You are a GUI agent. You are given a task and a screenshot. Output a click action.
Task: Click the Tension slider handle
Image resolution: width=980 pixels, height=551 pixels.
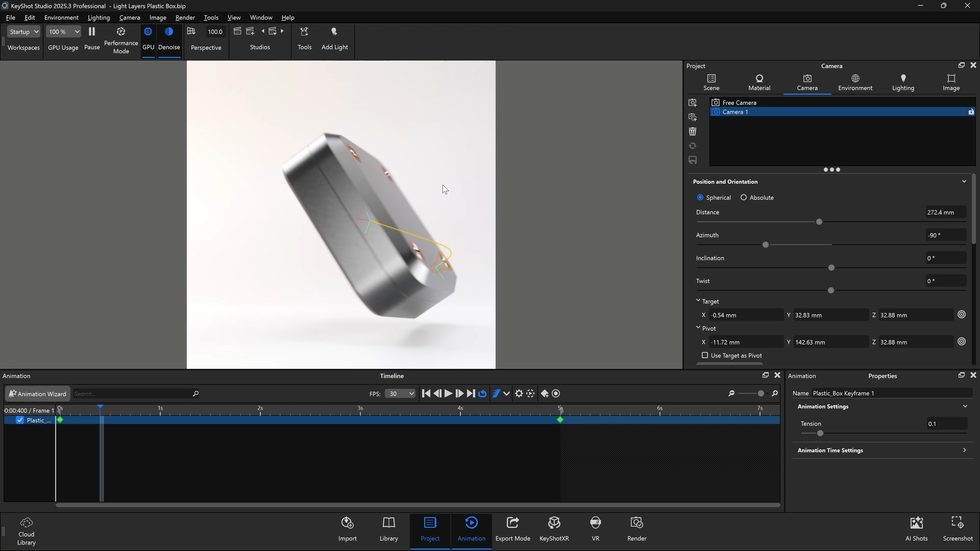click(820, 433)
